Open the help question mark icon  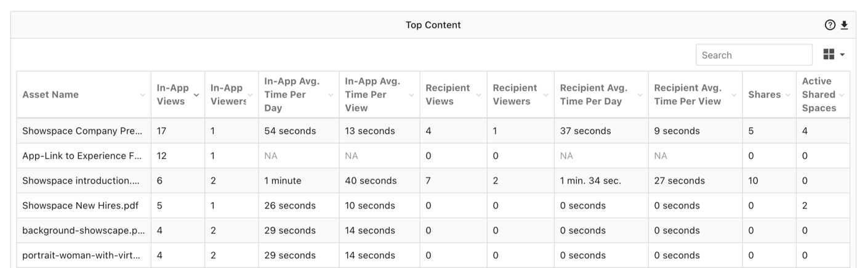tap(830, 25)
